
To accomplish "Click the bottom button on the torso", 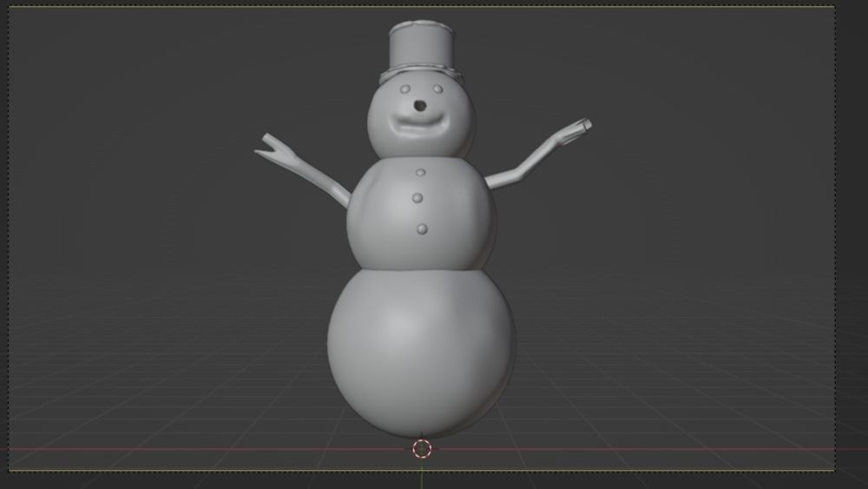I will tap(422, 228).
